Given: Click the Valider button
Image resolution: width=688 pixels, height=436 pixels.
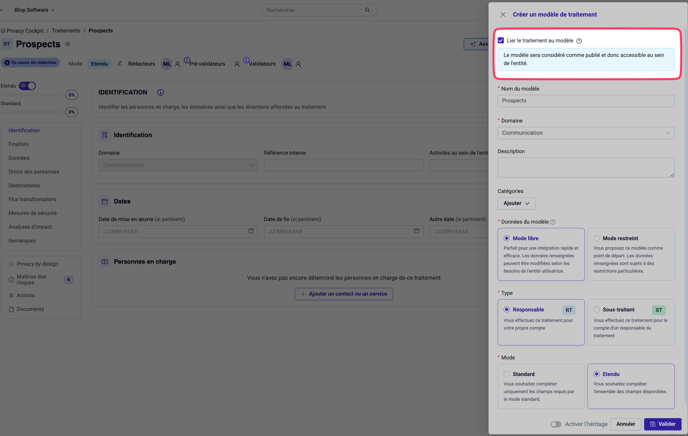Looking at the screenshot, I should [662, 424].
